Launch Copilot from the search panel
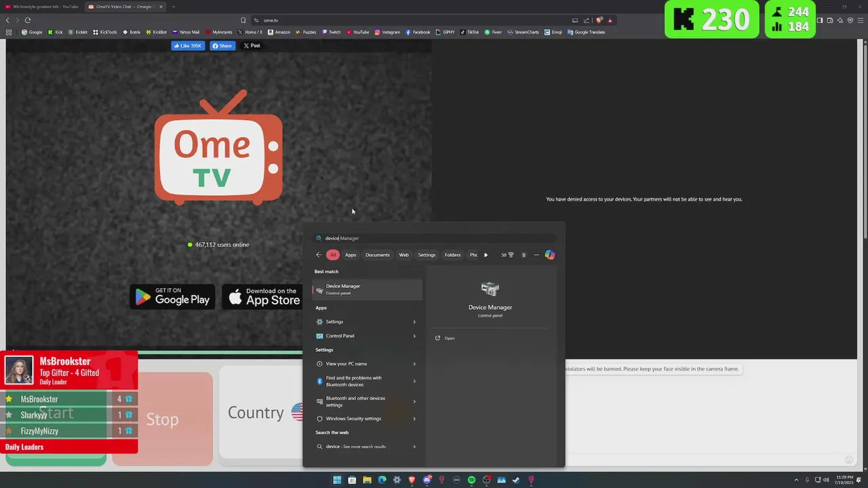This screenshot has height=488, width=868. 550,255
